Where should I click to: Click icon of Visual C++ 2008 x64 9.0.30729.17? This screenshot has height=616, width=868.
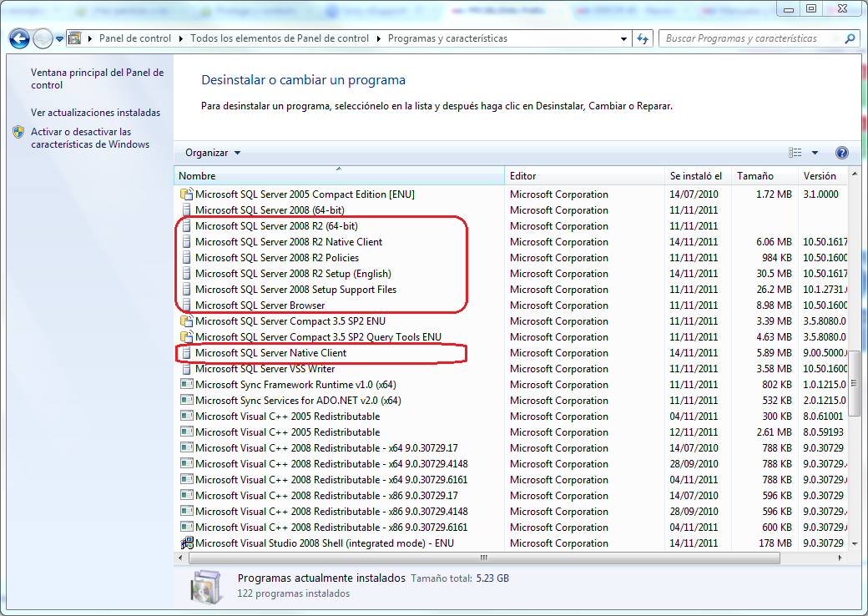187,447
